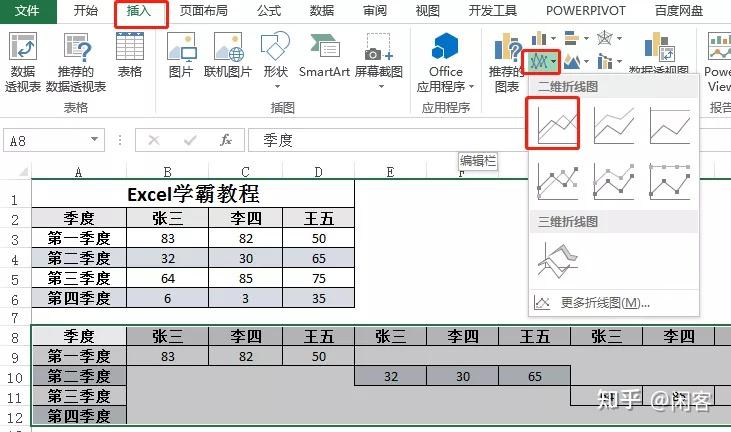The width and height of the screenshot is (731, 432).
Task: Select cell A6 第四季度 in upper table
Action: pos(79,298)
